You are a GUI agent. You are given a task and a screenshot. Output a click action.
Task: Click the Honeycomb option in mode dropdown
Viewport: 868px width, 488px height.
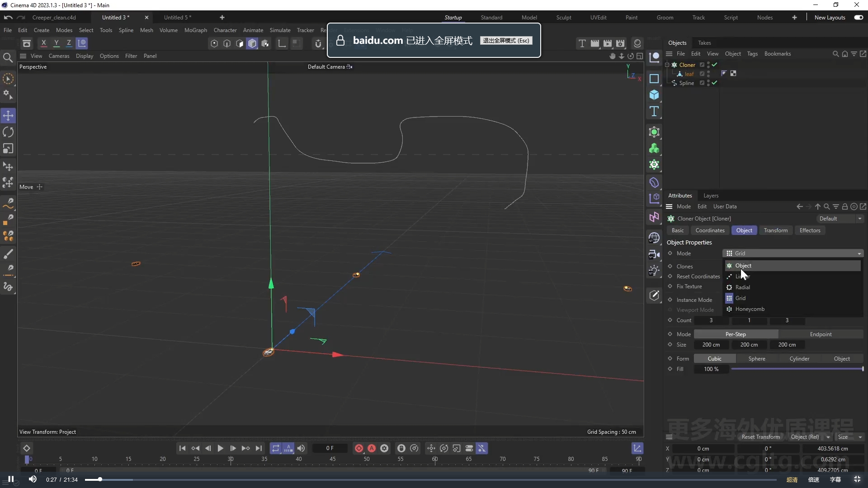tap(750, 309)
